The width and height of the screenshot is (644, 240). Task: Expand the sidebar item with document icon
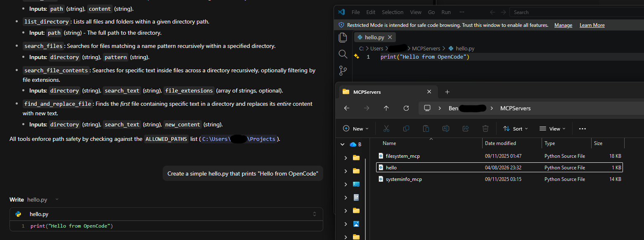point(346,197)
